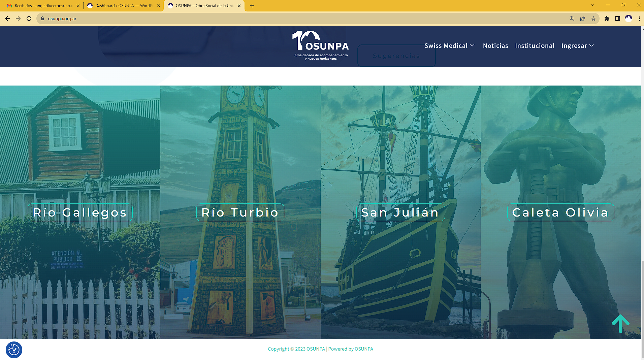This screenshot has height=360, width=644.
Task: Open a new browser tab
Action: tap(252, 6)
